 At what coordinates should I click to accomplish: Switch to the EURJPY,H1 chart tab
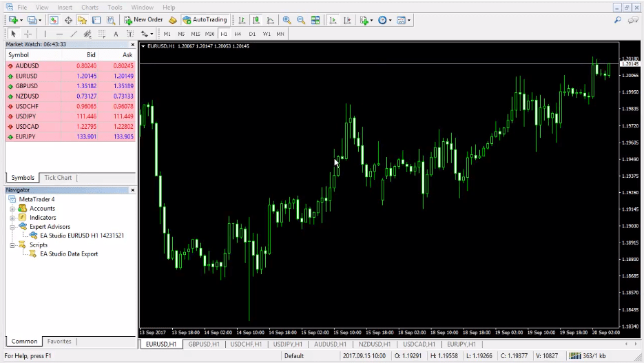(461, 344)
